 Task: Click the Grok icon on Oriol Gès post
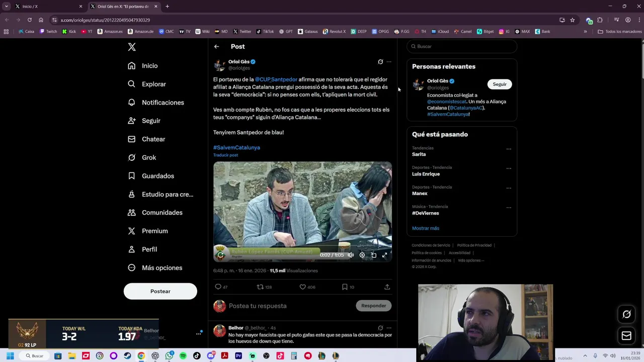pyautogui.click(x=380, y=62)
